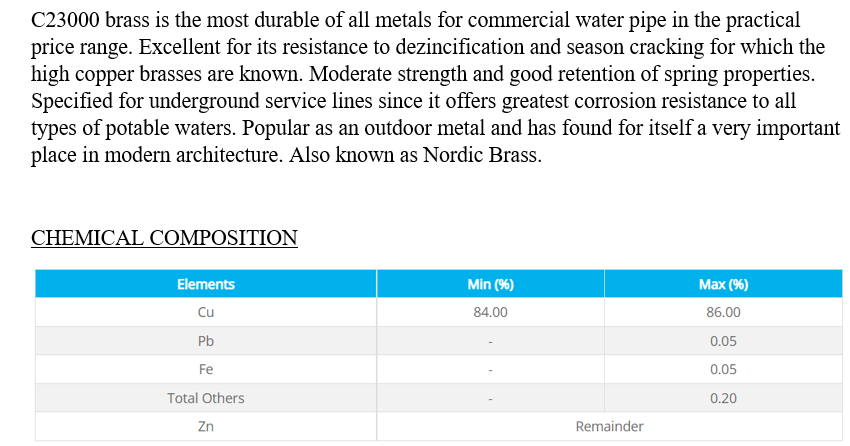Select the Min (%) column header
Viewport: 850px width, 446px height.
491,284
